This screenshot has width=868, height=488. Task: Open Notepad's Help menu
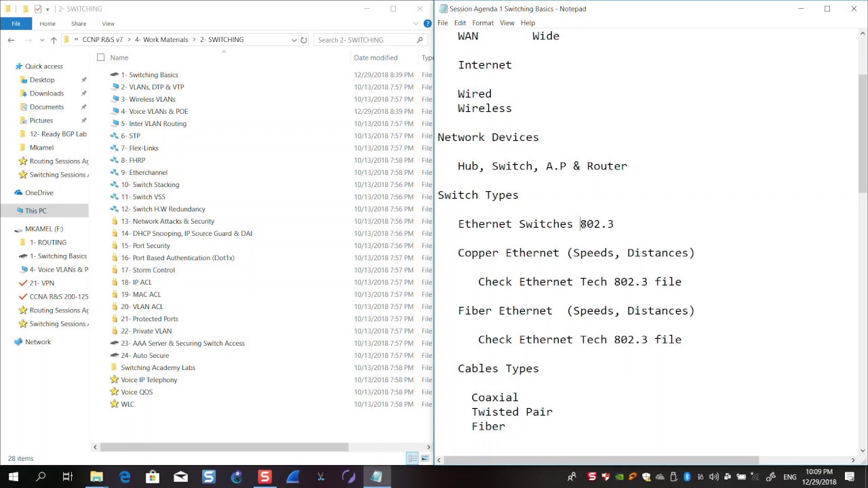528,23
